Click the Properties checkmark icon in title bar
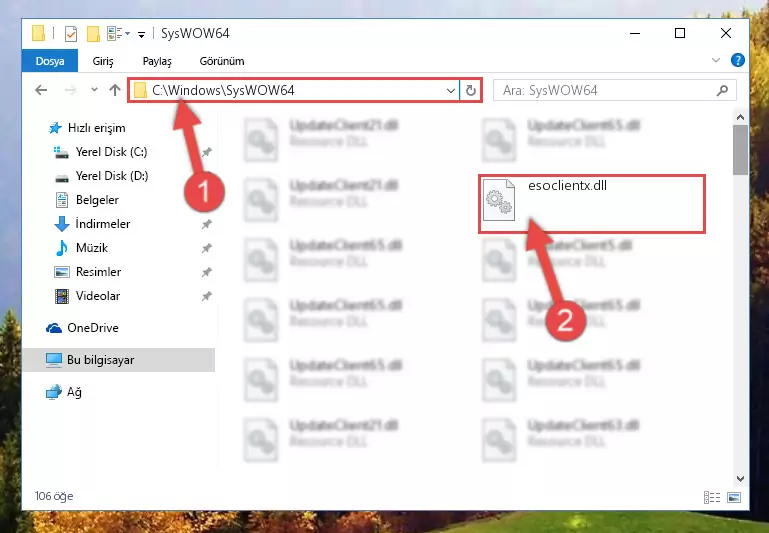The width and height of the screenshot is (769, 533). tap(71, 34)
